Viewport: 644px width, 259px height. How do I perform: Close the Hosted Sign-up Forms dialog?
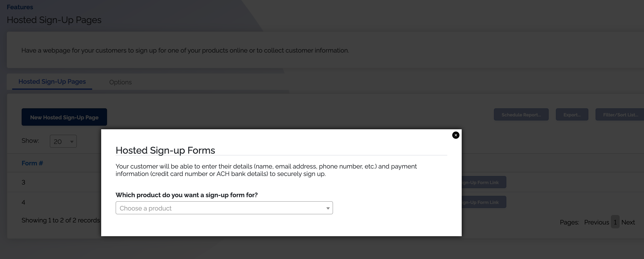point(455,135)
